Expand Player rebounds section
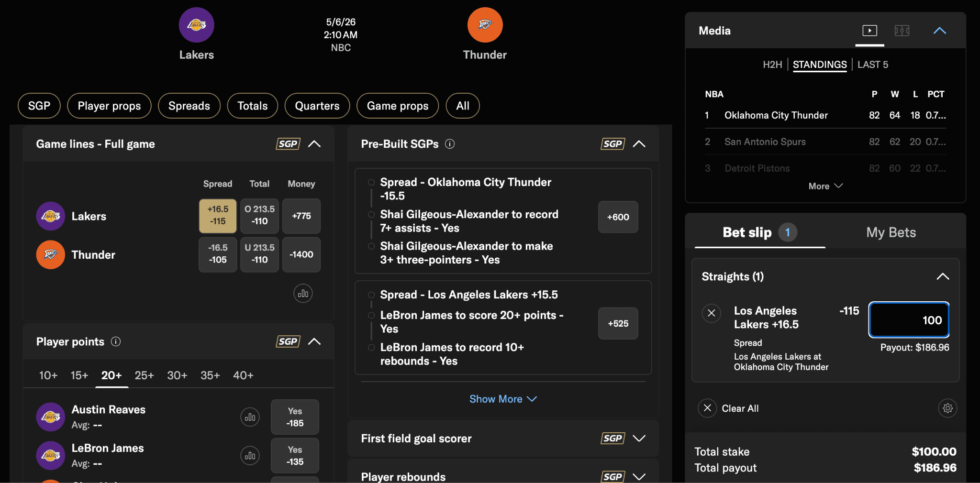The width and height of the screenshot is (980, 483). (x=639, y=477)
